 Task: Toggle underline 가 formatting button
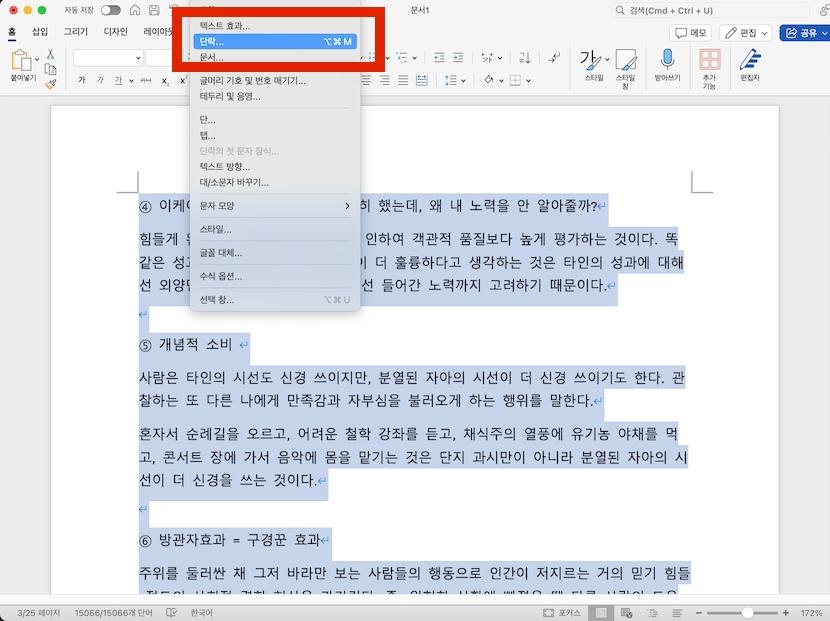(118, 80)
